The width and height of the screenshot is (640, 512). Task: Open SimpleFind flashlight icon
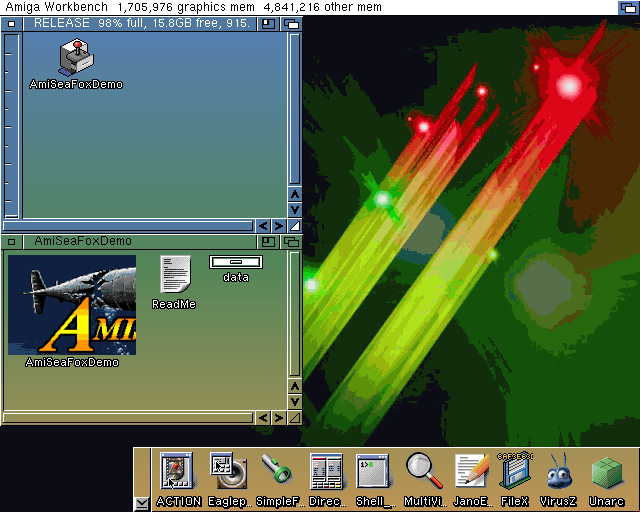coord(277,469)
